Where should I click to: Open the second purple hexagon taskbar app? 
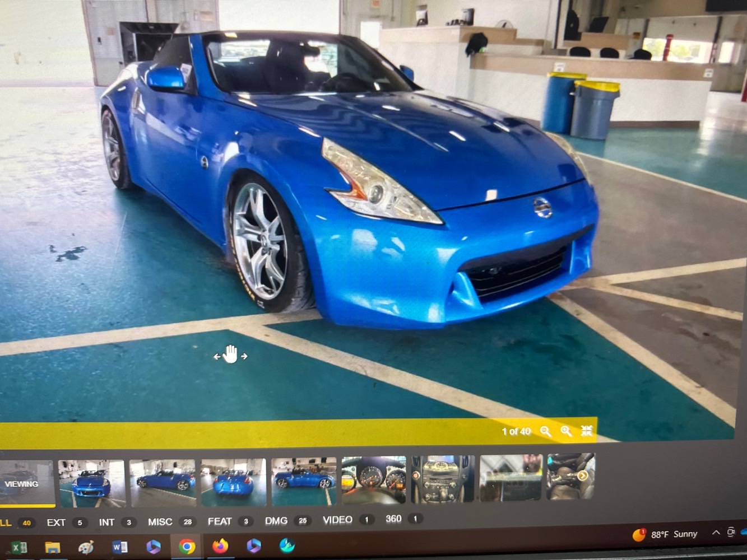[x=254, y=545]
